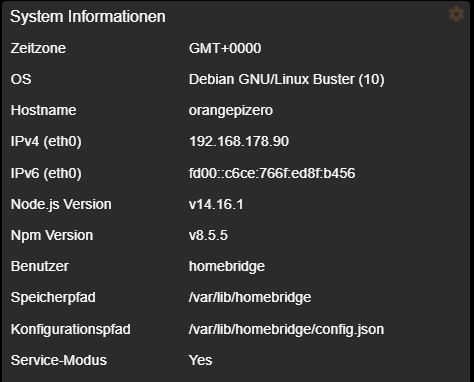This screenshot has height=382, width=474.
Task: Select the IPv4 (eth0) label
Action: tap(46, 141)
